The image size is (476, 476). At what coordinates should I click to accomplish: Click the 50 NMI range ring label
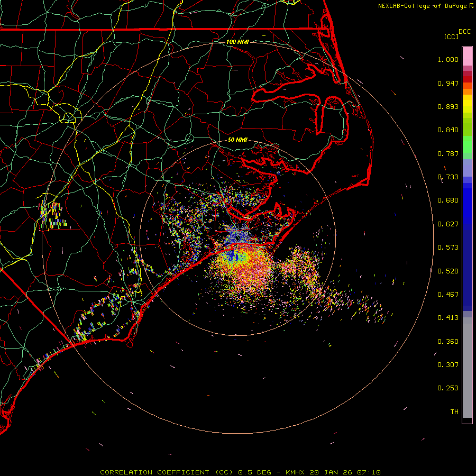[x=237, y=140]
